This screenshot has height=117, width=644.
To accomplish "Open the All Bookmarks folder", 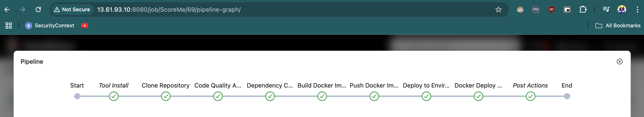I will point(618,26).
